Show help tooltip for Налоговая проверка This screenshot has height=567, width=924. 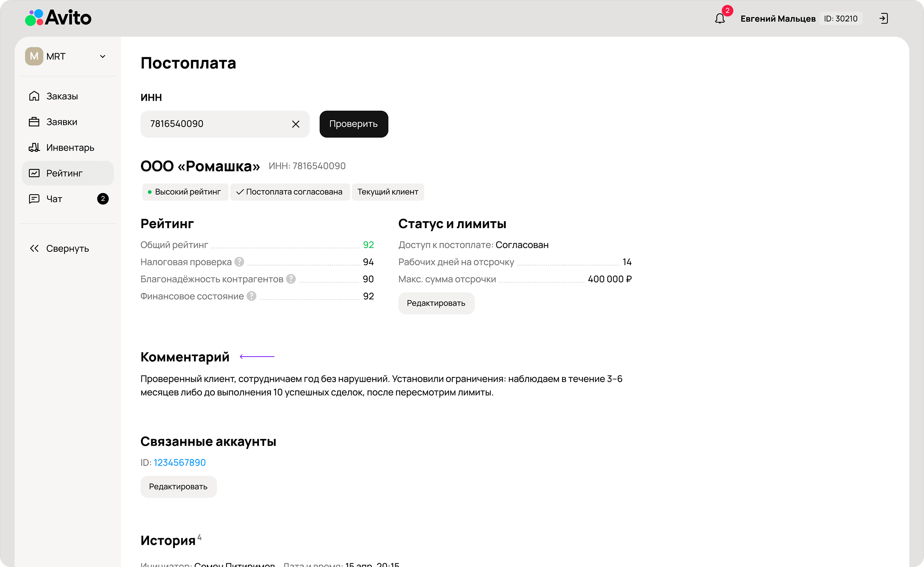click(x=239, y=262)
